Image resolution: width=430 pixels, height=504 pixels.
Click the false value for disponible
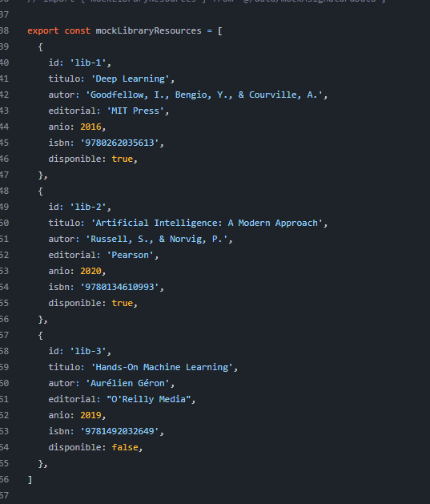pyautogui.click(x=125, y=447)
